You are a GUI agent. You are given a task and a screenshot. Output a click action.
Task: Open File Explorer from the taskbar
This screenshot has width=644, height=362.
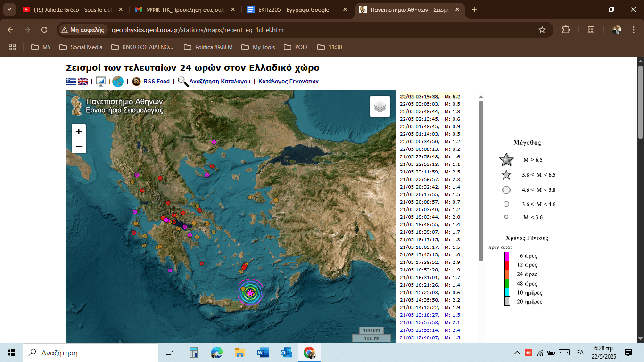(239, 353)
